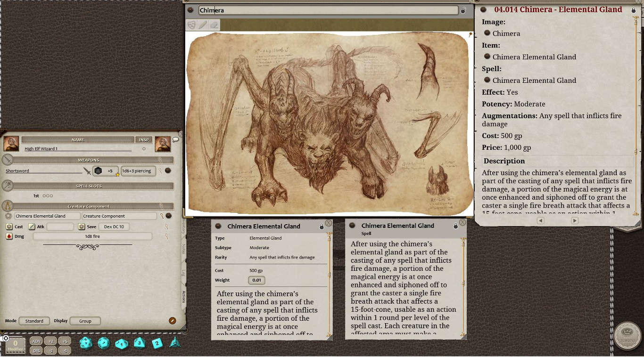Click the Dmg blood-drop icon to roll 1d8 fire
The width and height of the screenshot is (644, 357).
click(9, 236)
